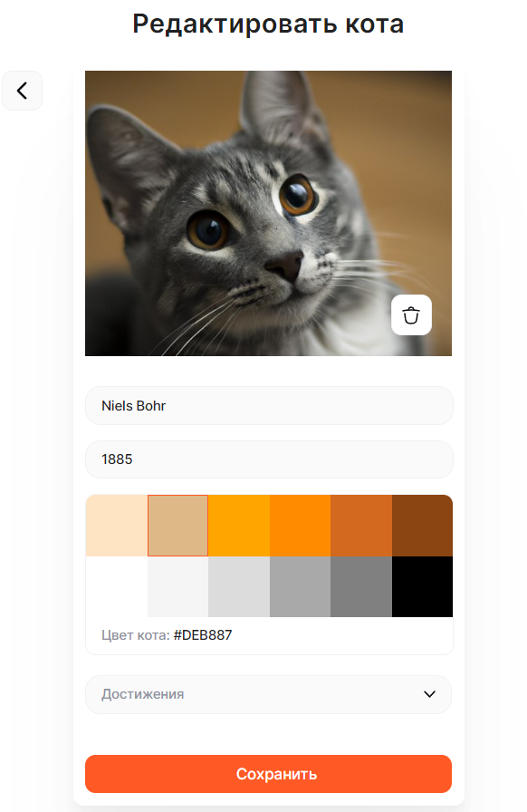Select the dark brown color swatch
This screenshot has width=527, height=812.
422,525
